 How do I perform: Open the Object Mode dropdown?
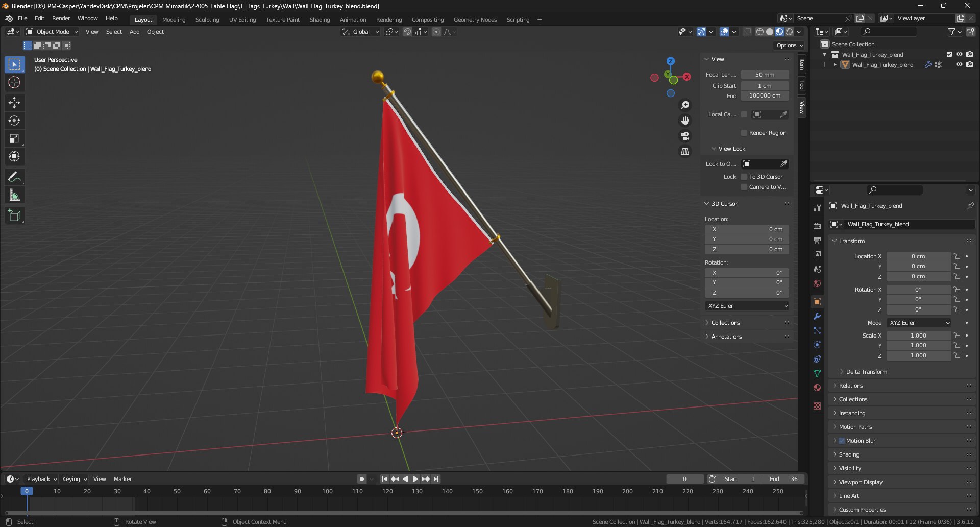tap(52, 32)
